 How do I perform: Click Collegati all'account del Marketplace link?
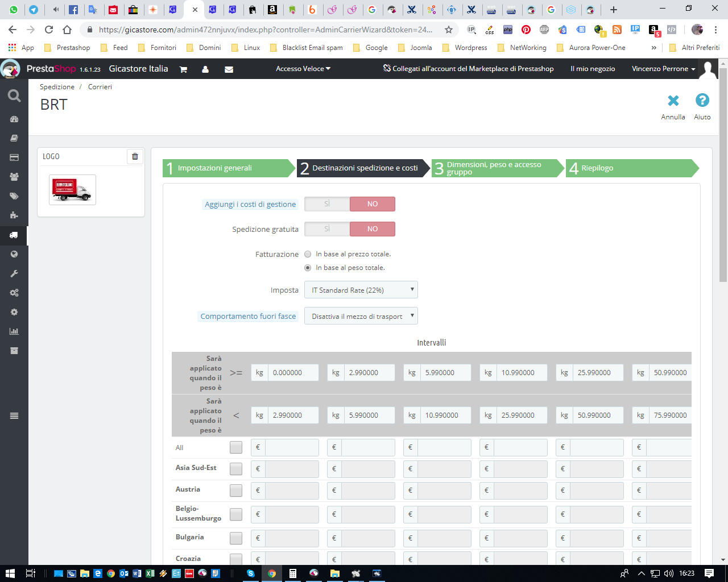coord(468,69)
